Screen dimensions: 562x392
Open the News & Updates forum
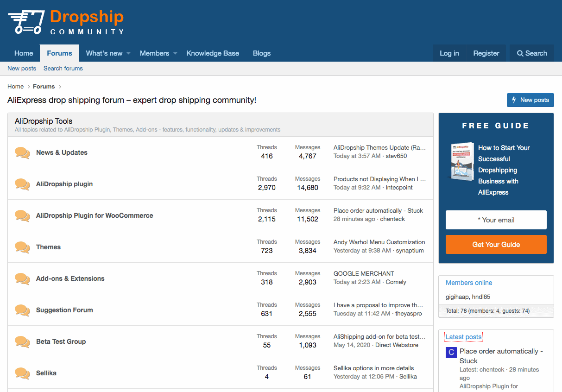tap(62, 152)
